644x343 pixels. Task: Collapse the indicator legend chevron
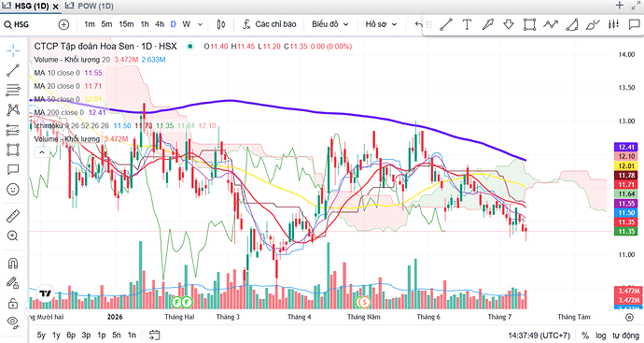point(41,152)
